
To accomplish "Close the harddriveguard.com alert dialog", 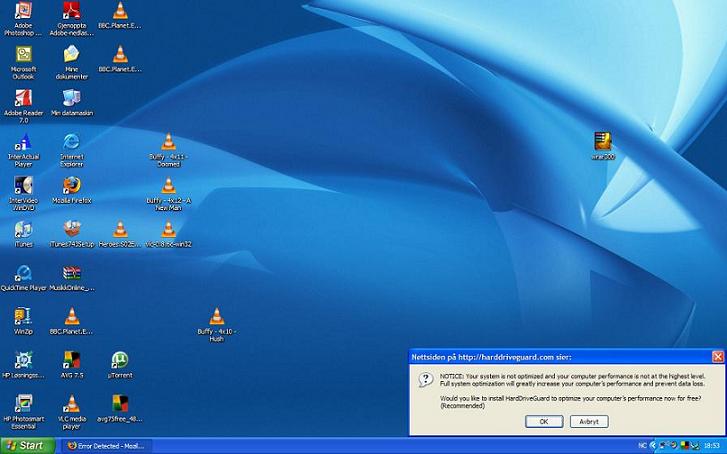I will [x=717, y=356].
